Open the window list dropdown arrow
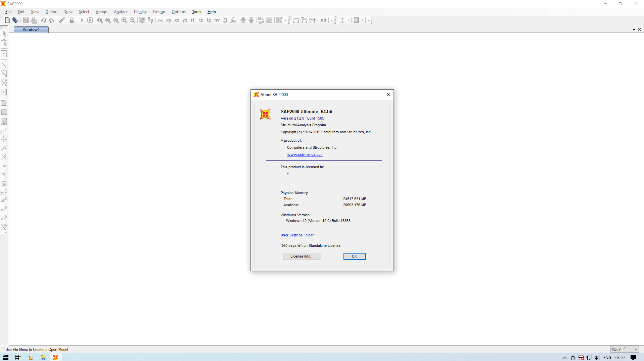This screenshot has width=644, height=361. [x=634, y=30]
